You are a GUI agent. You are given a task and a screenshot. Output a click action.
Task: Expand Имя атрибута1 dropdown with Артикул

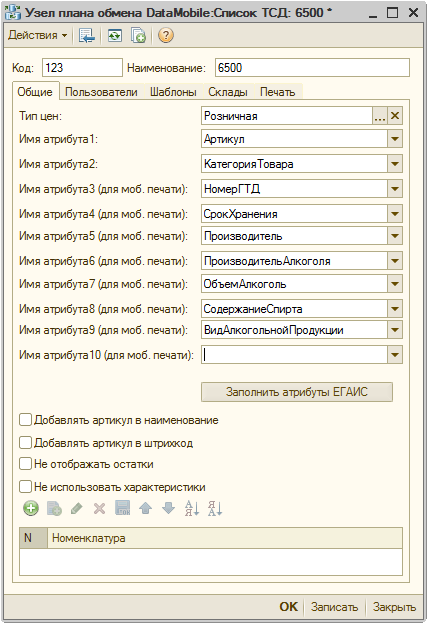point(395,139)
